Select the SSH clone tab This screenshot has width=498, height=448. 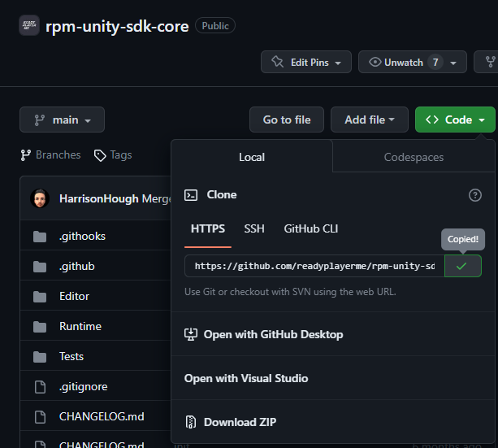coord(254,229)
